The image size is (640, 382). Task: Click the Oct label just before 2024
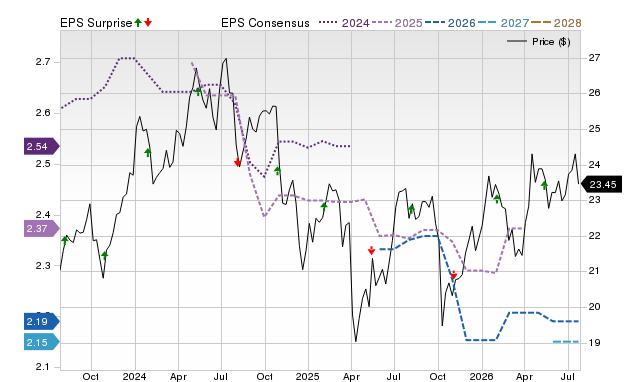pyautogui.click(x=91, y=376)
